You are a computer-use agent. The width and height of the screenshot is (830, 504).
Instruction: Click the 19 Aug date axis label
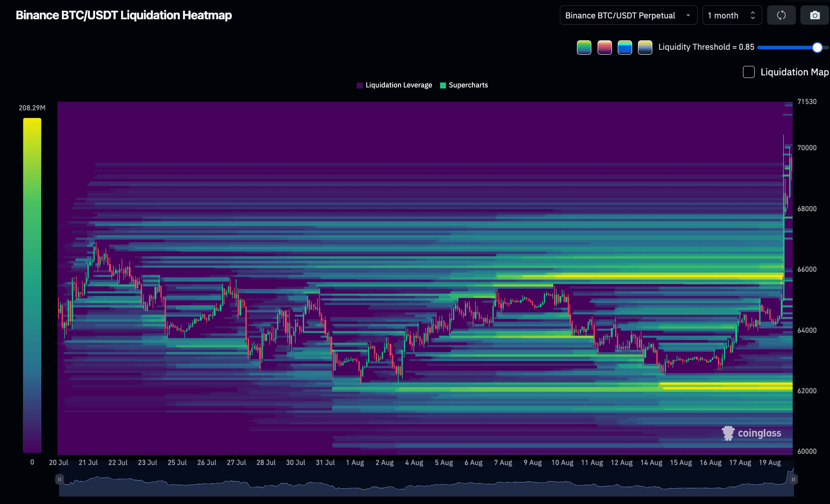coord(770,463)
